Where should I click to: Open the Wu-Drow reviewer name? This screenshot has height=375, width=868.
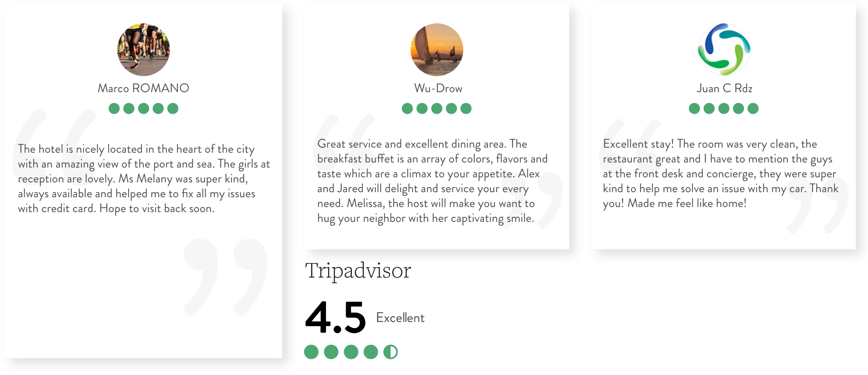[x=438, y=89]
